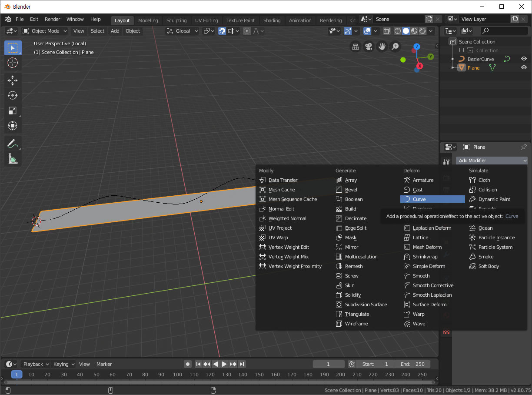The image size is (532, 395).
Task: Set current frame number field
Action: pyautogui.click(x=328, y=364)
